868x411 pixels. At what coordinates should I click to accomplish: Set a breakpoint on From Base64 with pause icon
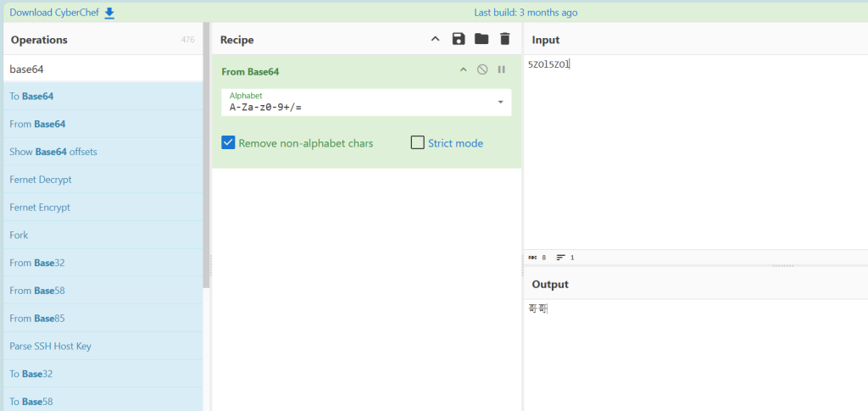(x=502, y=69)
